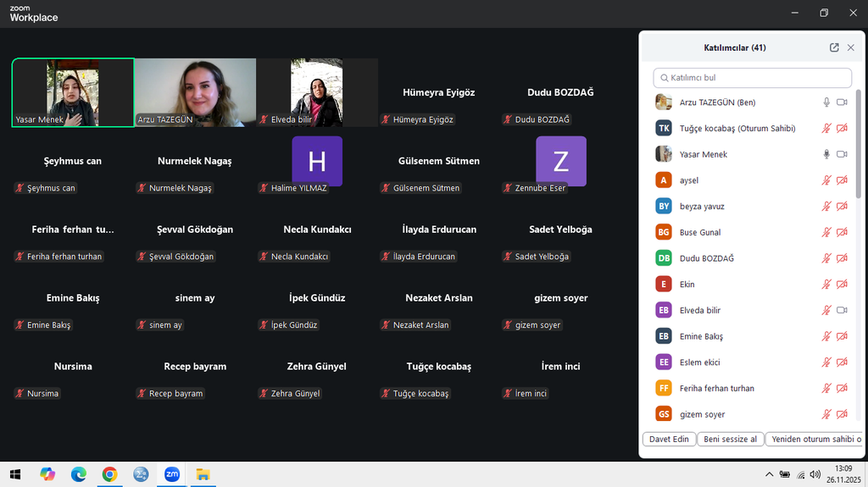This screenshot has width=868, height=487.
Task: Expand the system tray hidden icons chevron
Action: tap(769, 474)
